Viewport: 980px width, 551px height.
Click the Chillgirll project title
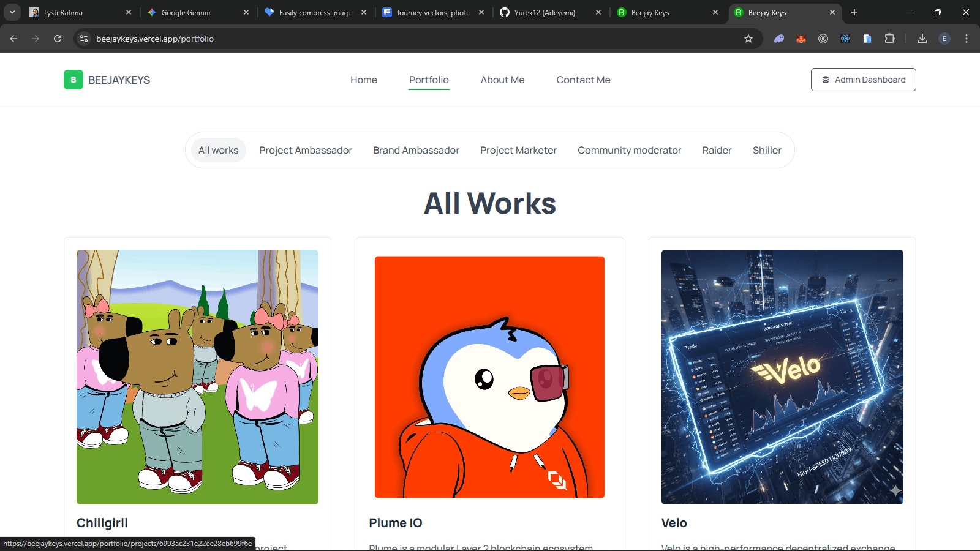(102, 523)
